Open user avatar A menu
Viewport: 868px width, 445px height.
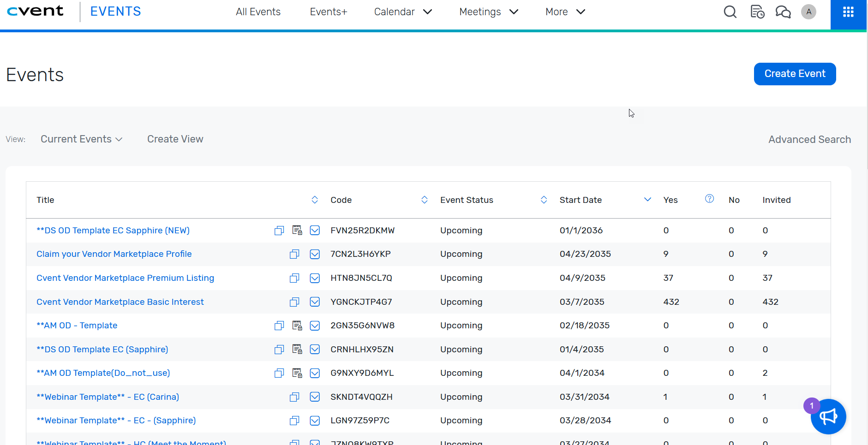click(808, 12)
